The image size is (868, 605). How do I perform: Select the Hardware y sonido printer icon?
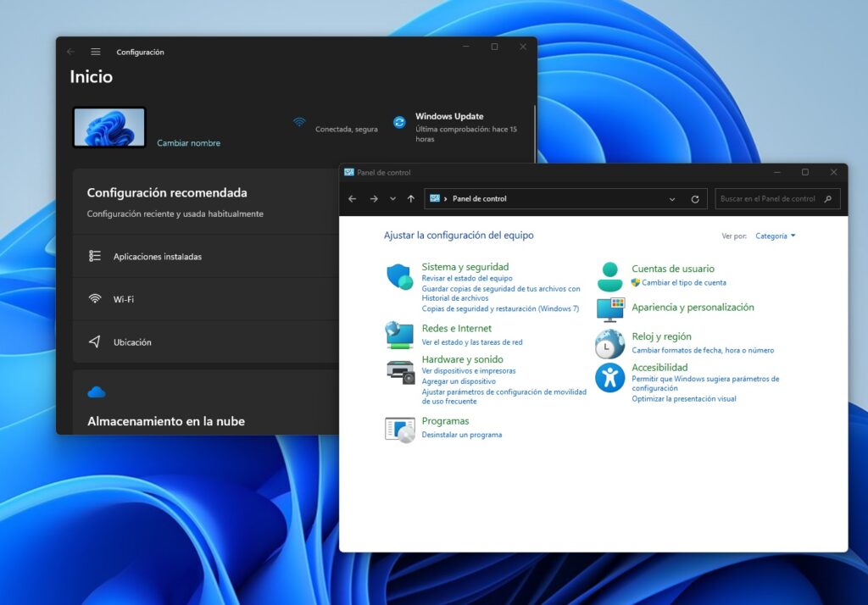(399, 371)
